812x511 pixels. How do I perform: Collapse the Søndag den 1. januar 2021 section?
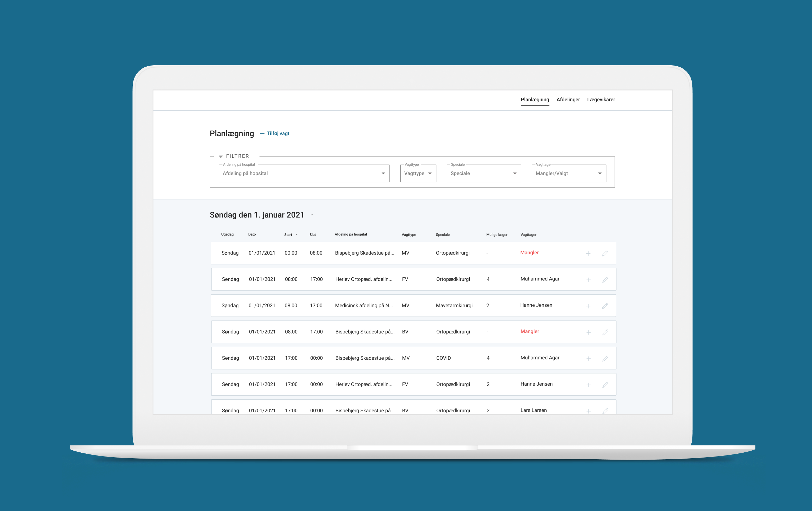(311, 215)
